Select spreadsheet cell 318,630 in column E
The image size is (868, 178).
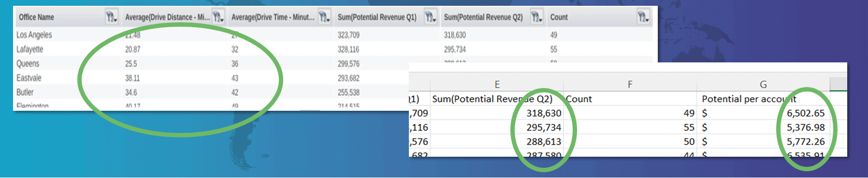(x=497, y=113)
